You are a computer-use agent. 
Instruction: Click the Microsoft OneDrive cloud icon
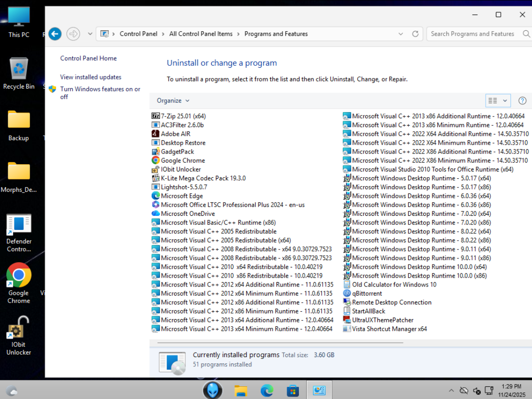click(156, 213)
